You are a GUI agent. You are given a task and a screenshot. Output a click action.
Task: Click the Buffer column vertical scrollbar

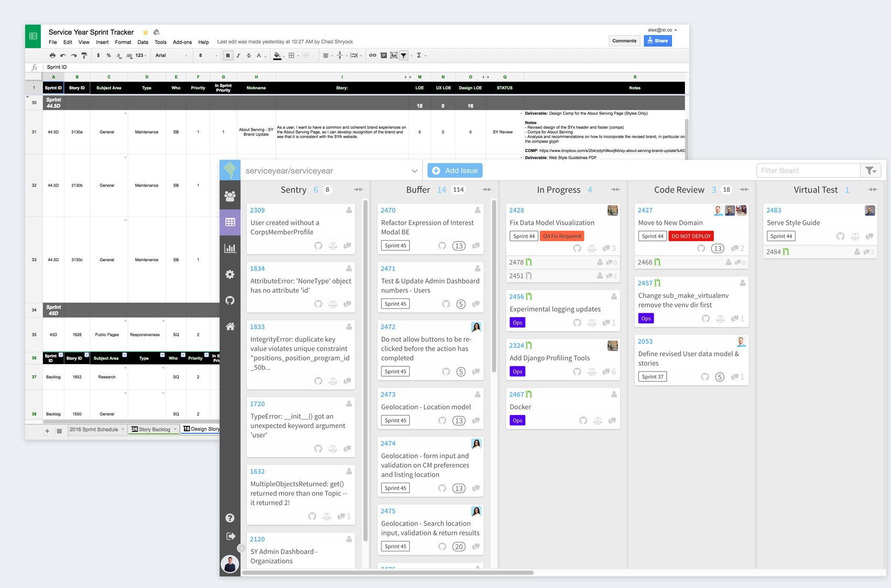[x=494, y=286]
